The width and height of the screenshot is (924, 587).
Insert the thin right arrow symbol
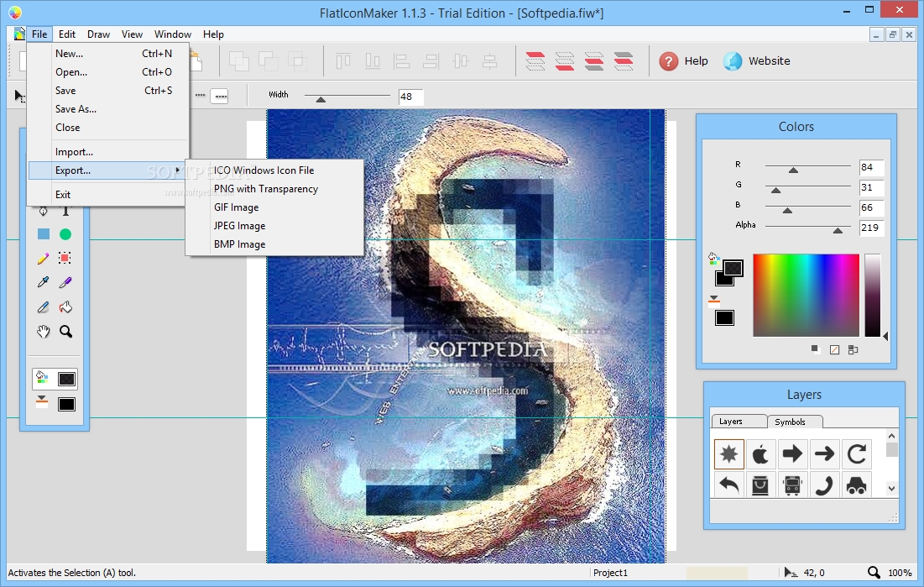824,453
